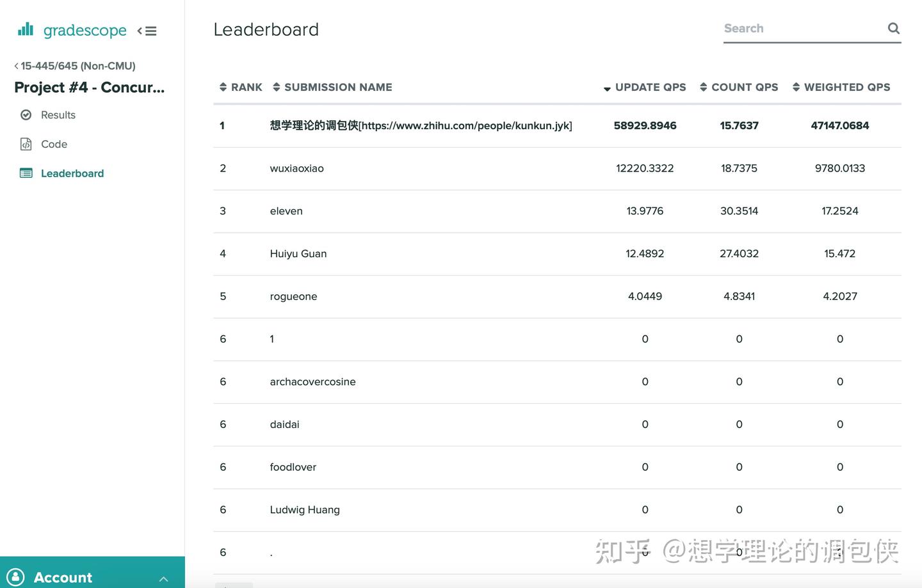Open the Code page via its icon
The height and width of the screenshot is (588, 922).
[x=26, y=144]
